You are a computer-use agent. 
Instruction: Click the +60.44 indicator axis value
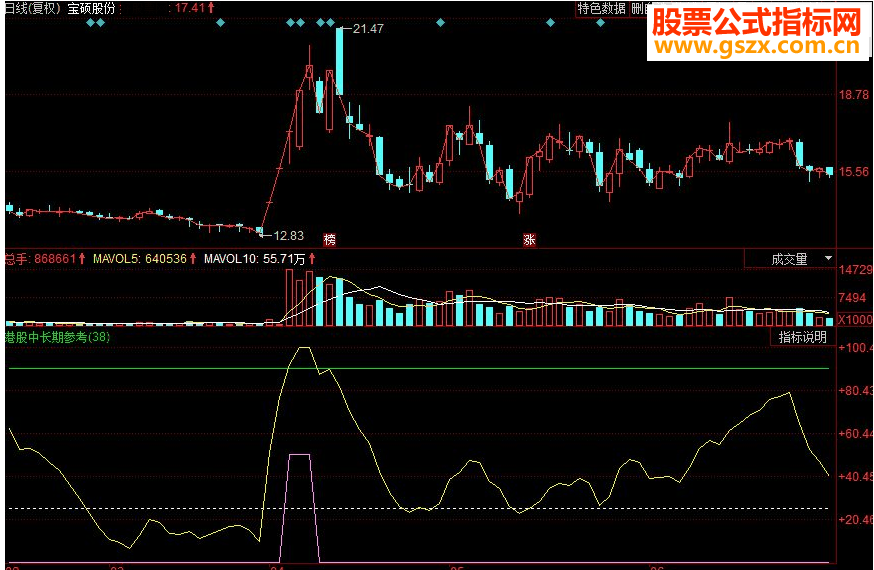point(856,433)
